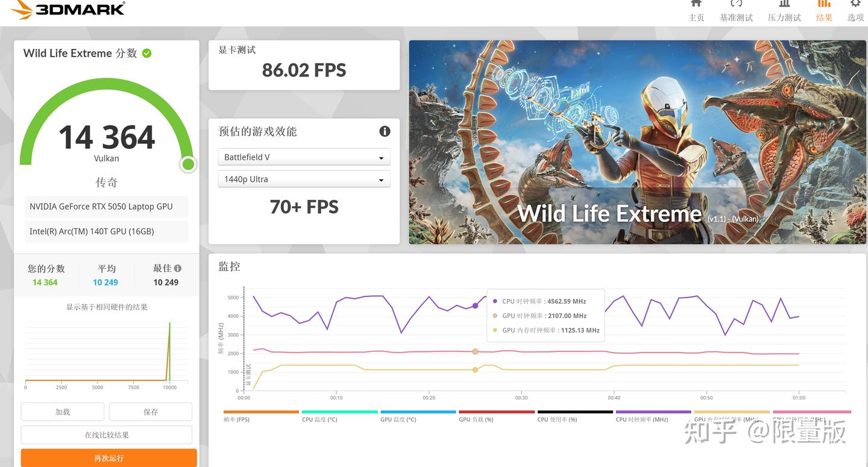This screenshot has width=868, height=467.
Task: Click the 最佳 value 10 249
Action: pos(166,283)
